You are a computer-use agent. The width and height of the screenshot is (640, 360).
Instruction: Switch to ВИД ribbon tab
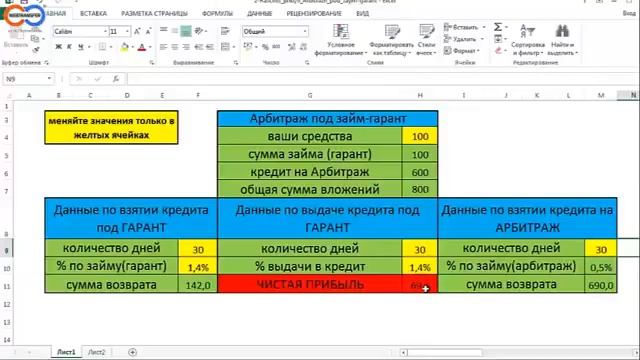[x=362, y=13]
